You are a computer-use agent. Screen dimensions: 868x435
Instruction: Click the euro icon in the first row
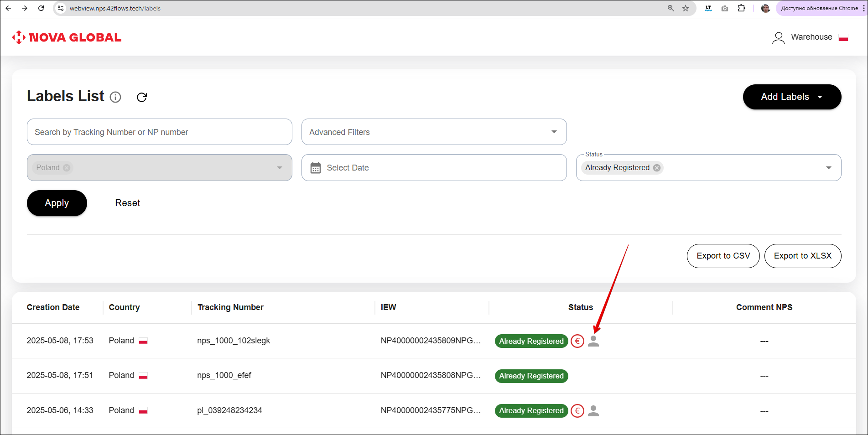tap(577, 341)
